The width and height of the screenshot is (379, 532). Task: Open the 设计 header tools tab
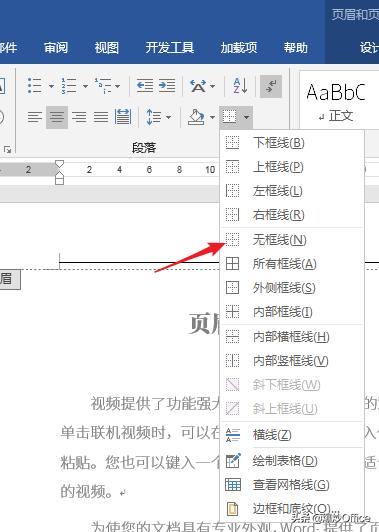click(x=369, y=48)
